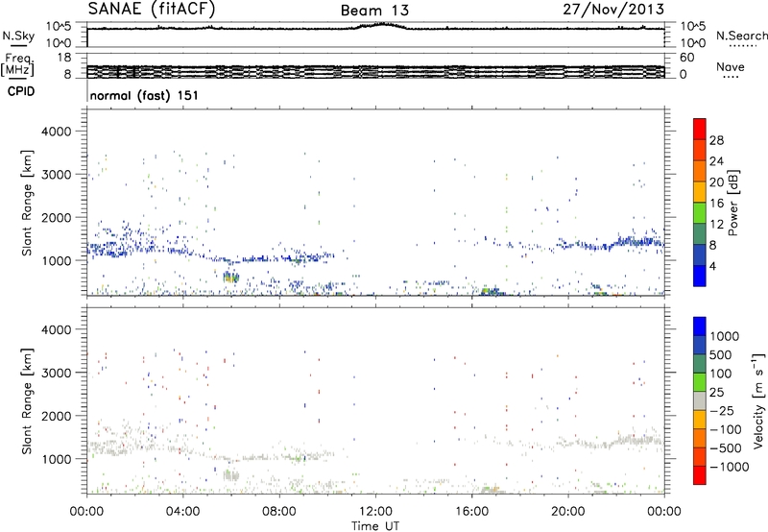Click the 60 tick on Nave axis
The width and height of the screenshot is (768, 532).
click(686, 58)
